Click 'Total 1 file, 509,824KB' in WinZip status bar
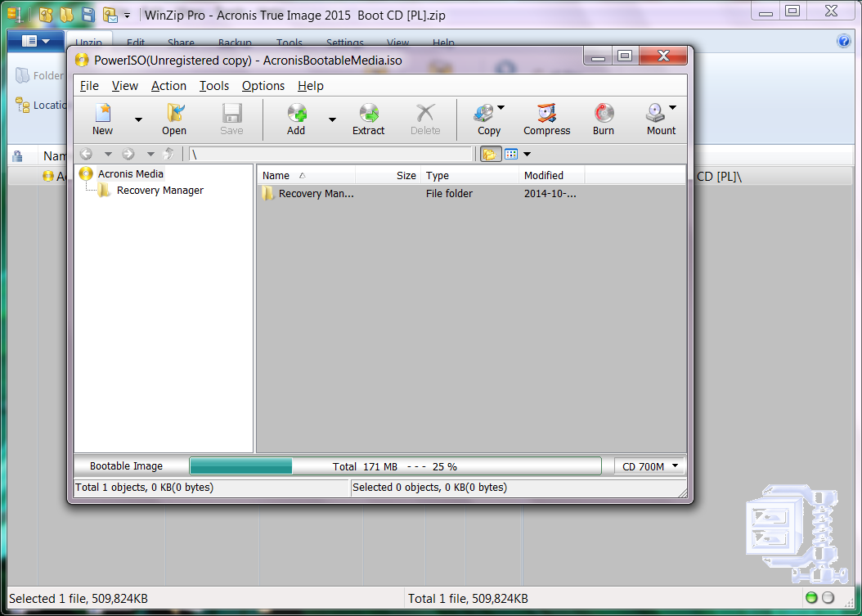This screenshot has width=862, height=616. click(x=468, y=598)
